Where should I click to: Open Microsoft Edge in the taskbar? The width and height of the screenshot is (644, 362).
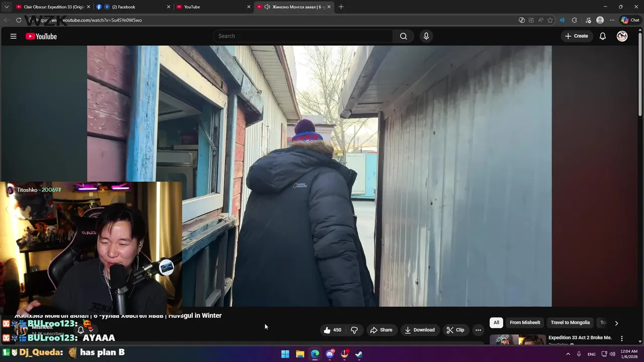[315, 354]
